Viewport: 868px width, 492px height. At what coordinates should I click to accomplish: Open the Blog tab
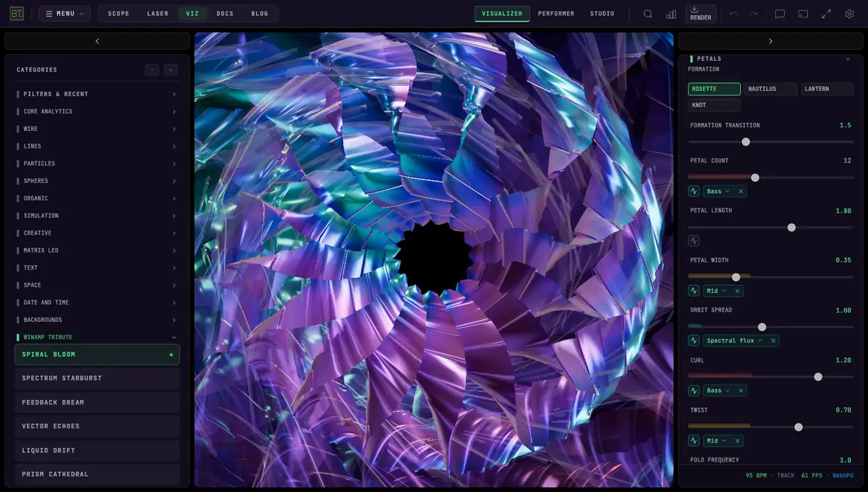[260, 14]
